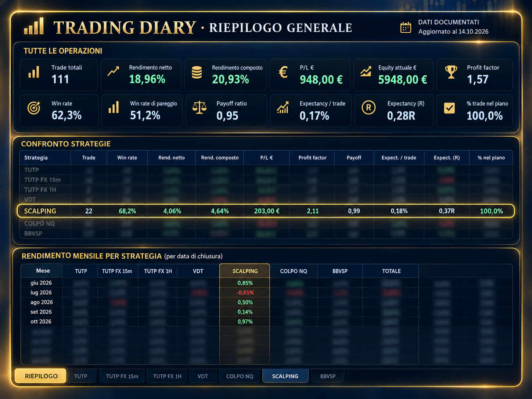The image size is (532, 399).
Task: Click the 5948,00 € equity value
Action: 403,80
